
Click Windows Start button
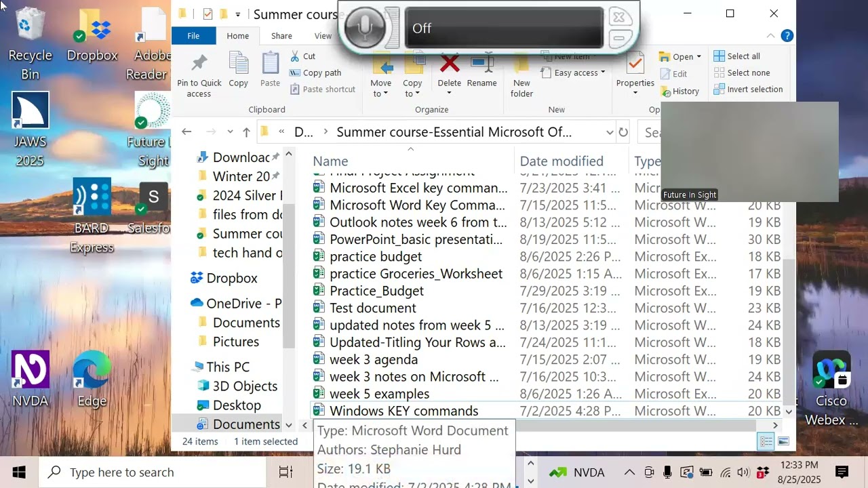(18, 472)
